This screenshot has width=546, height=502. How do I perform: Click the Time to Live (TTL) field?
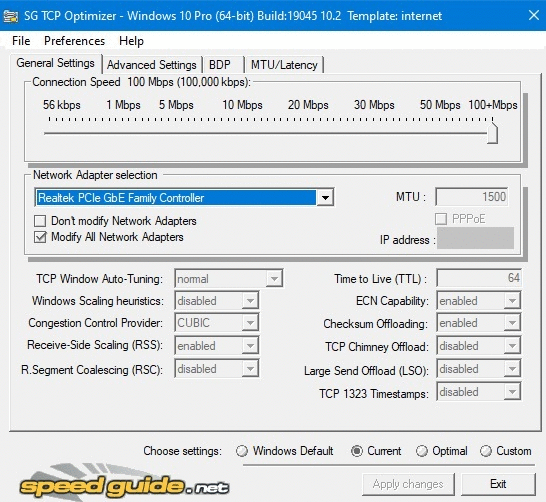click(479, 278)
